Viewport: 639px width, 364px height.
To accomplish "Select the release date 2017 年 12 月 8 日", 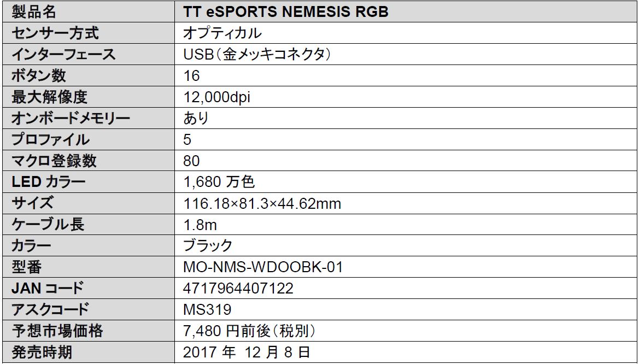I will point(248,353).
